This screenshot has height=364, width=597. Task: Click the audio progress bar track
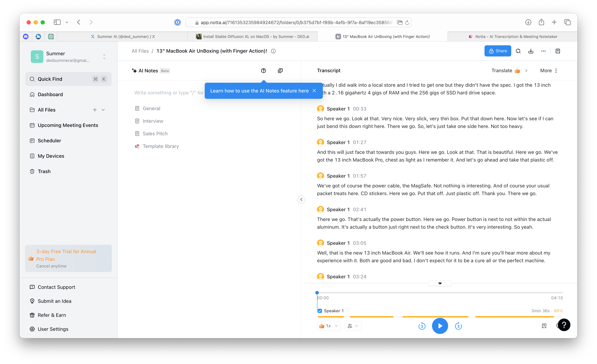click(x=440, y=293)
